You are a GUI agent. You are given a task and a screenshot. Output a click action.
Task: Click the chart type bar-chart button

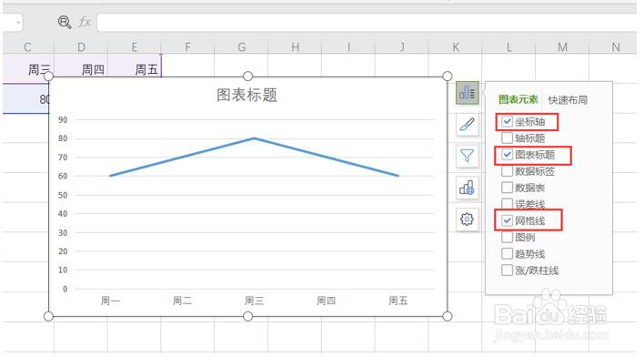pos(467,188)
